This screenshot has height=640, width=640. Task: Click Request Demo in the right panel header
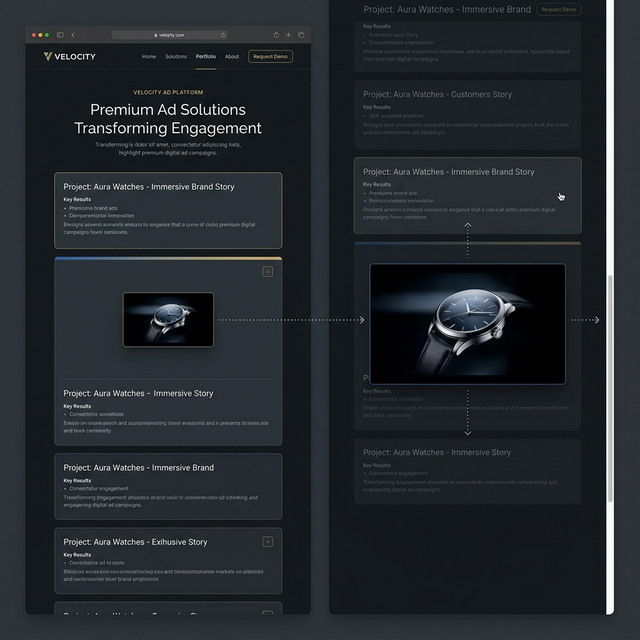pyautogui.click(x=558, y=9)
